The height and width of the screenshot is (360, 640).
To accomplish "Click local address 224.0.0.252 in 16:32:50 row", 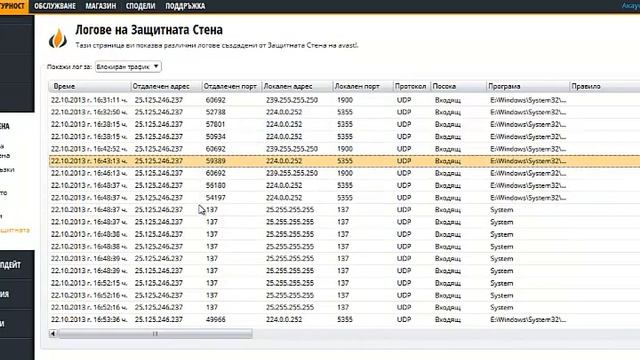I will pyautogui.click(x=284, y=112).
